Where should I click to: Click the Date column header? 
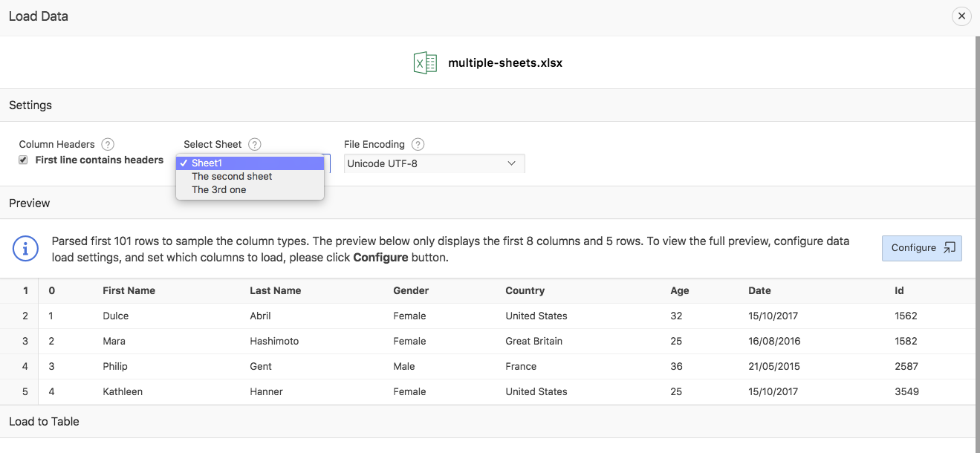(759, 291)
